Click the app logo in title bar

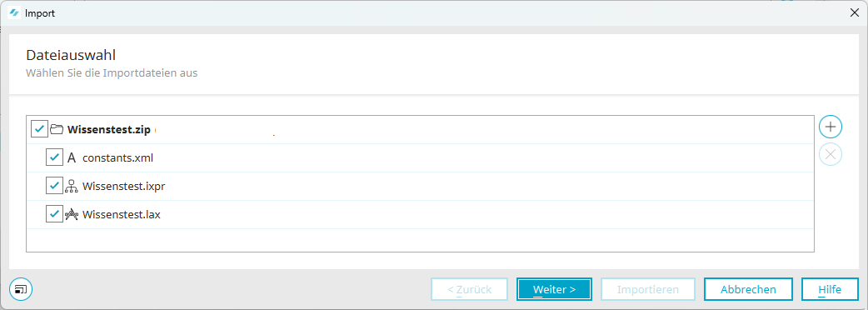coord(16,13)
